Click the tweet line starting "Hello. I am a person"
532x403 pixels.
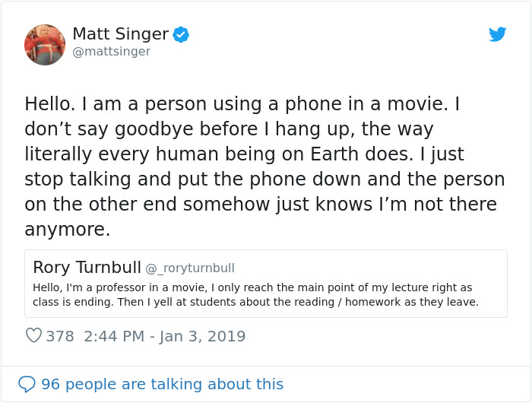pyautogui.click(x=242, y=103)
